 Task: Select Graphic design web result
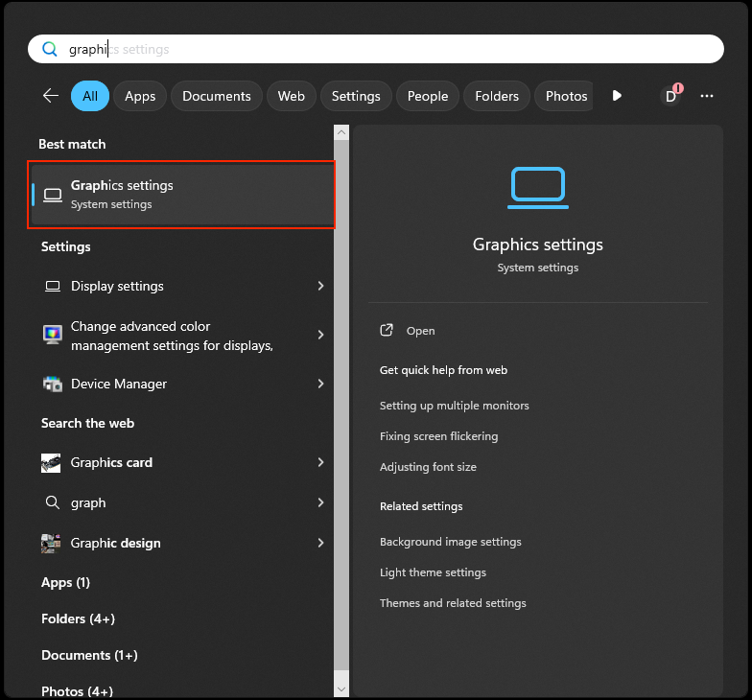[x=182, y=543]
